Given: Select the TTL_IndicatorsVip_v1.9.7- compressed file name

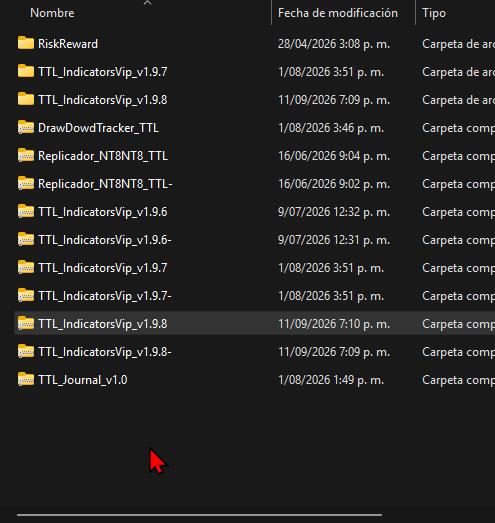Looking at the screenshot, I should 105,296.
